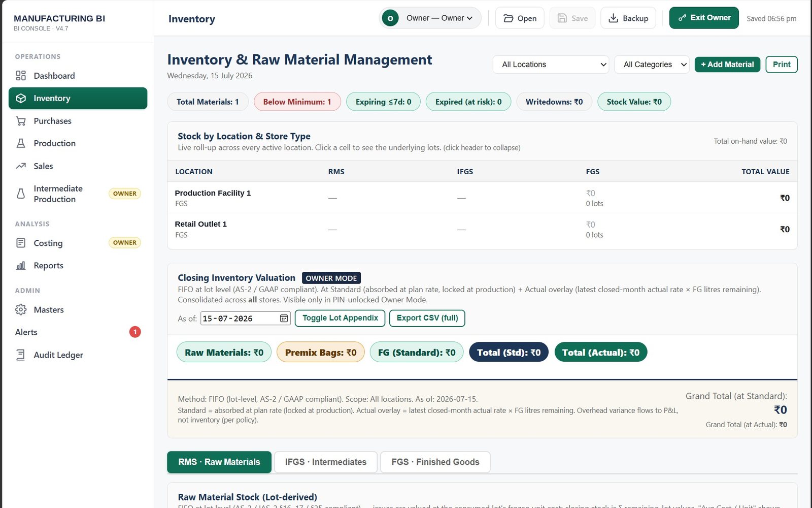812x508 pixels.
Task: Click Export CSV (full) button
Action: [x=427, y=318]
